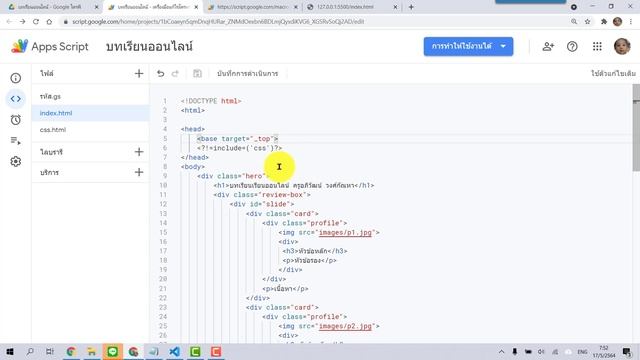Save the project with the disk icon

click(197, 73)
